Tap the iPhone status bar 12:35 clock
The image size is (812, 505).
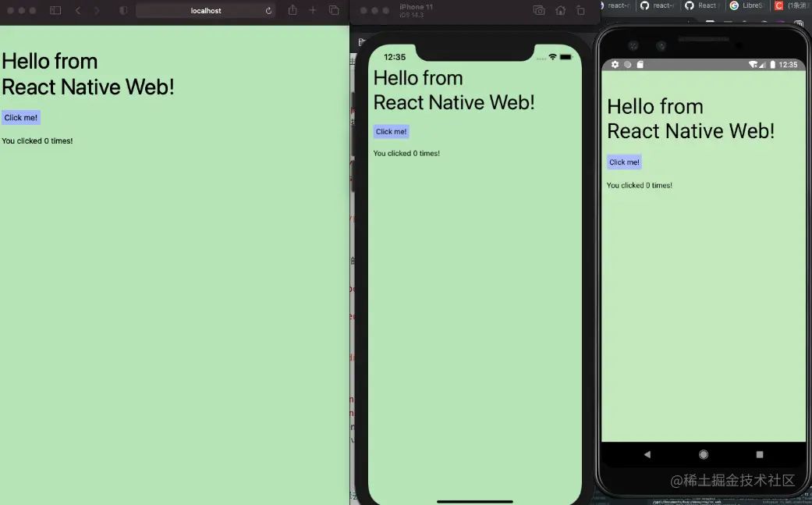[395, 57]
